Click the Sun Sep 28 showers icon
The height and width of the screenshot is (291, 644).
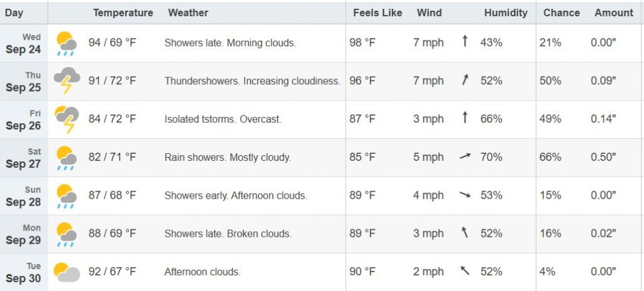click(x=67, y=195)
